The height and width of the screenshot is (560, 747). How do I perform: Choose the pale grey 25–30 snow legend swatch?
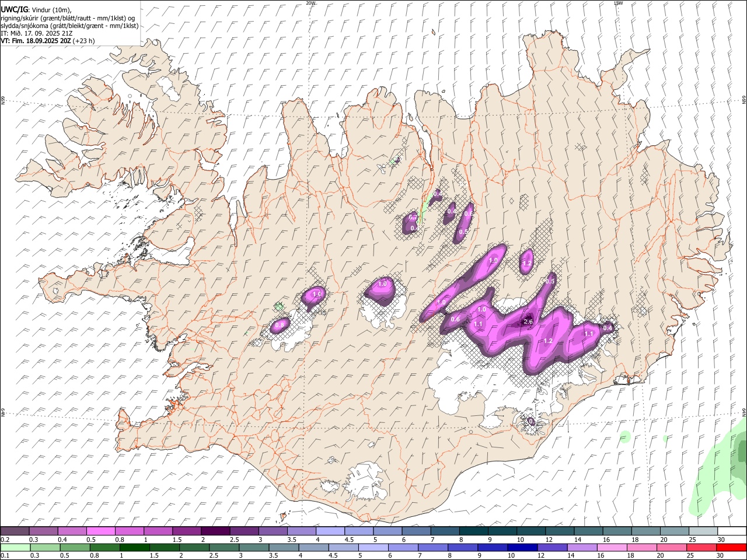point(703,531)
